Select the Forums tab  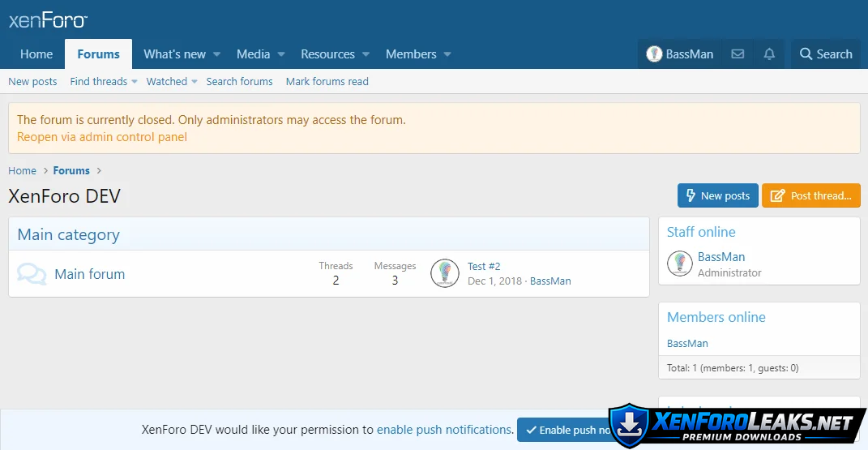[99, 54]
